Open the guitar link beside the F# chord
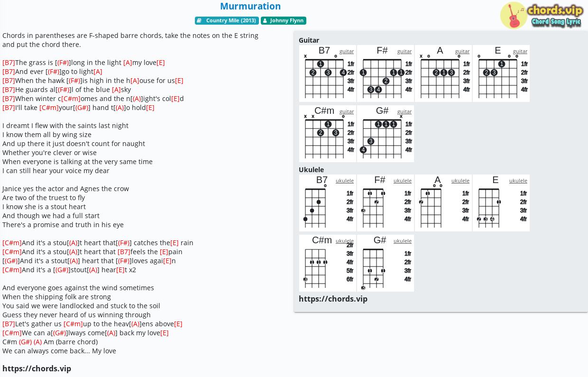Screen dimensions: 588x377 click(x=404, y=51)
